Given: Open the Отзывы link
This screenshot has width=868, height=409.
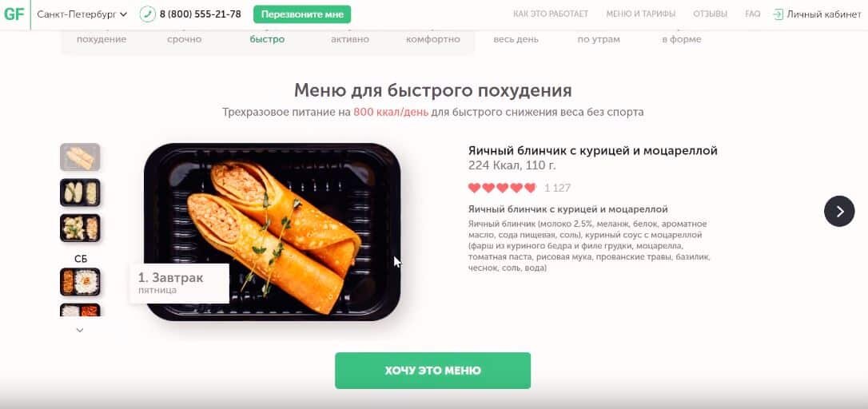Looking at the screenshot, I should pyautogui.click(x=711, y=14).
